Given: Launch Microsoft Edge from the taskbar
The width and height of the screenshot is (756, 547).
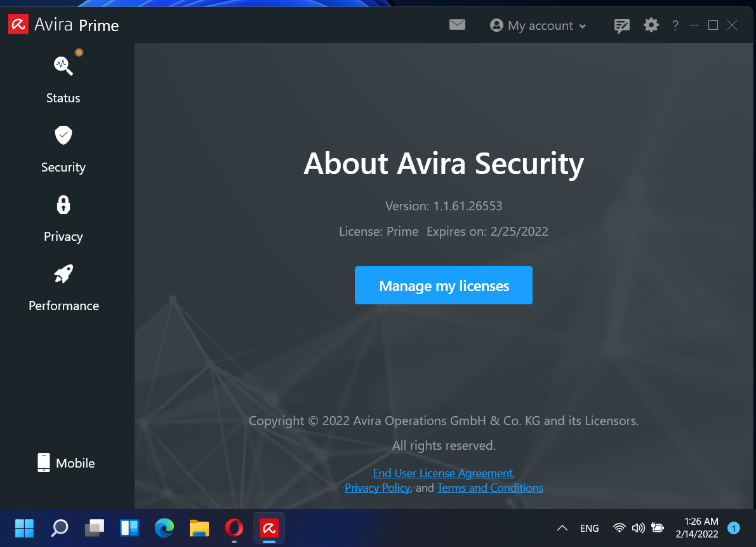Looking at the screenshot, I should point(164,528).
